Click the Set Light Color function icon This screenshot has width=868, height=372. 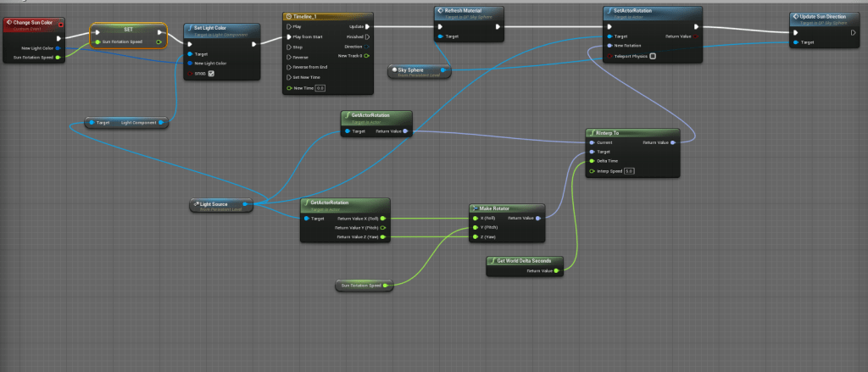point(189,28)
